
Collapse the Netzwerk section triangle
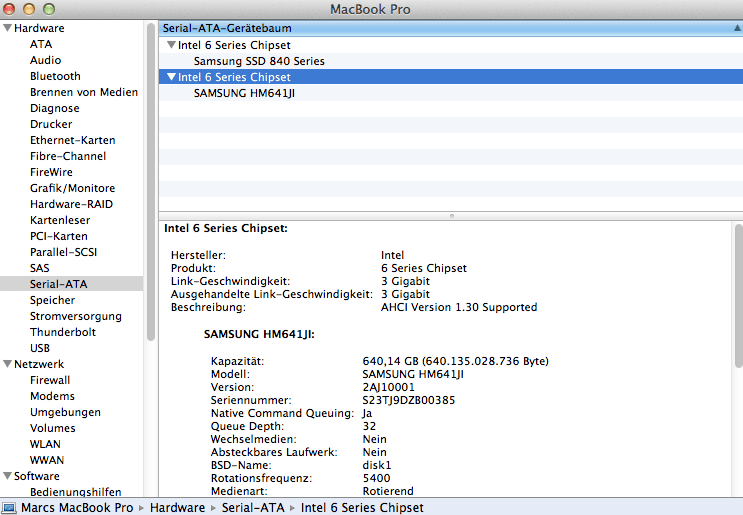pos(8,364)
